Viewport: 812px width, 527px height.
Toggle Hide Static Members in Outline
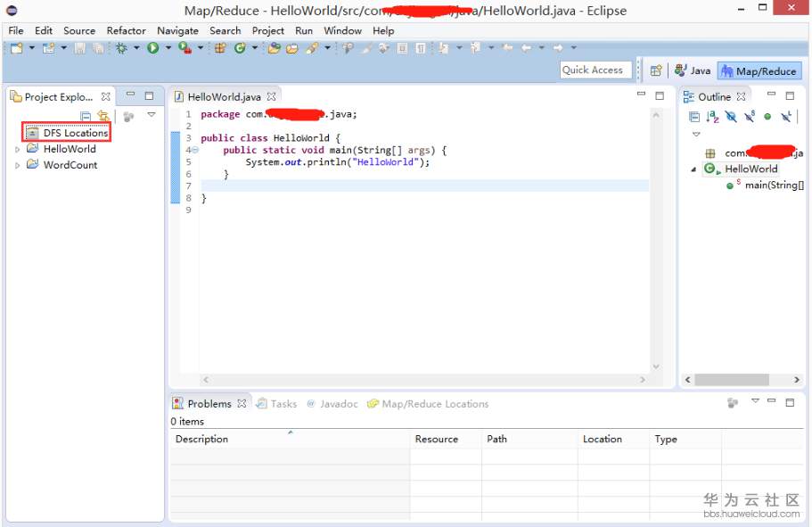tap(750, 117)
